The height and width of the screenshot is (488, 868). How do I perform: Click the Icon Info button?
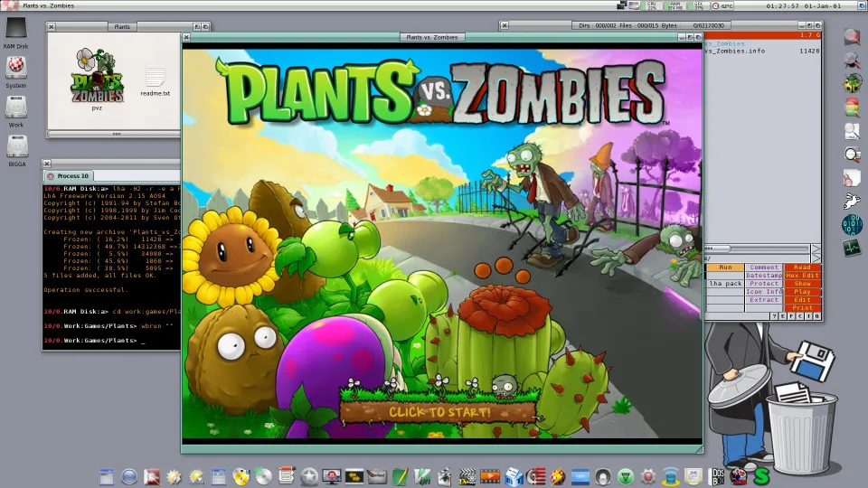(764, 292)
